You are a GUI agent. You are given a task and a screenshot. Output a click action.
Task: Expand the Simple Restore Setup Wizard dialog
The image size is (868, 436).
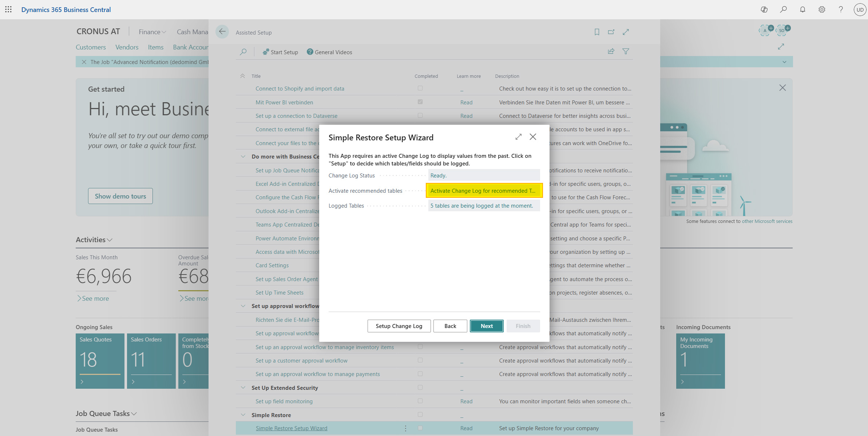(518, 137)
